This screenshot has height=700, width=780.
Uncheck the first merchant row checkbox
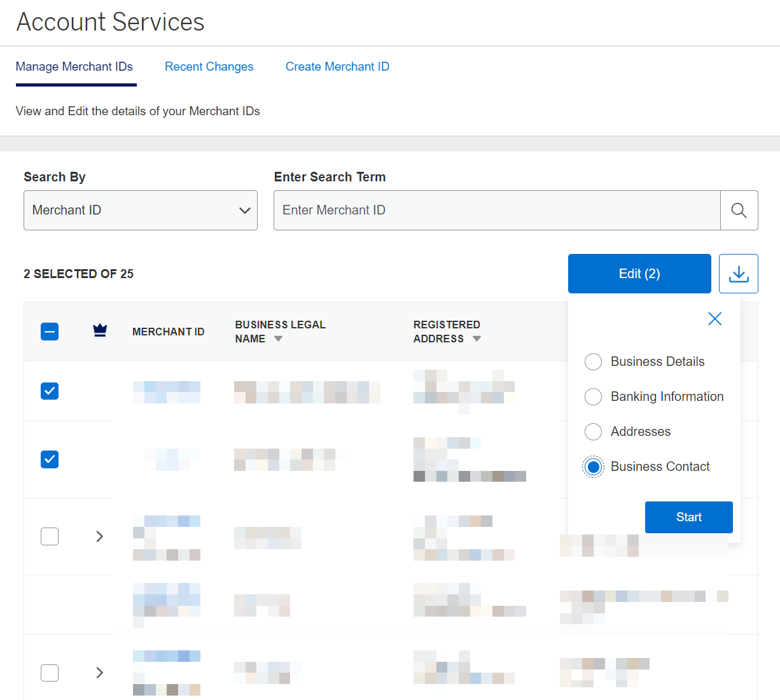click(49, 391)
